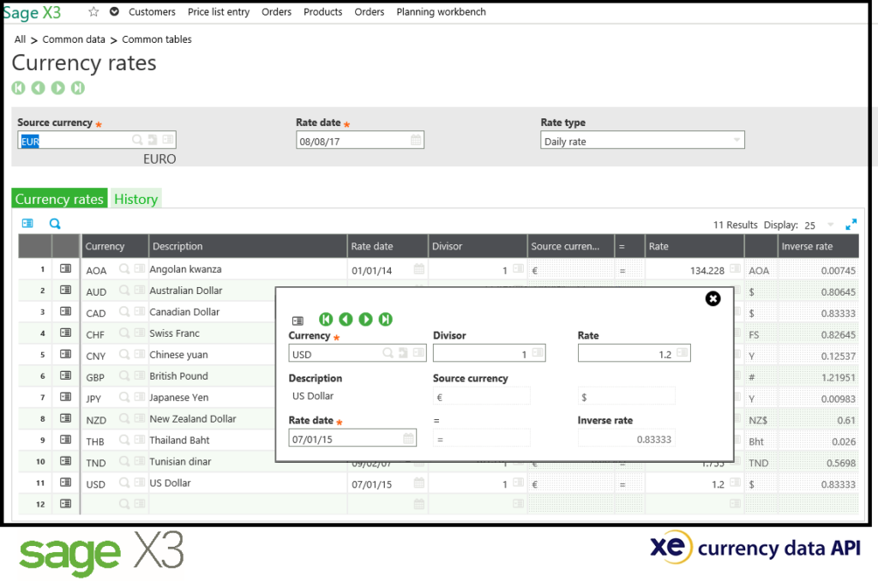Open the dropdown arrow next to the star
Screen dimensions: 878x588
(114, 12)
